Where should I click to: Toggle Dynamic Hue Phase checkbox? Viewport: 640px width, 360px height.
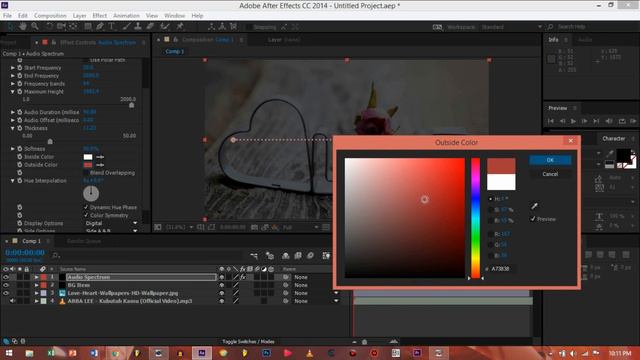pos(86,207)
